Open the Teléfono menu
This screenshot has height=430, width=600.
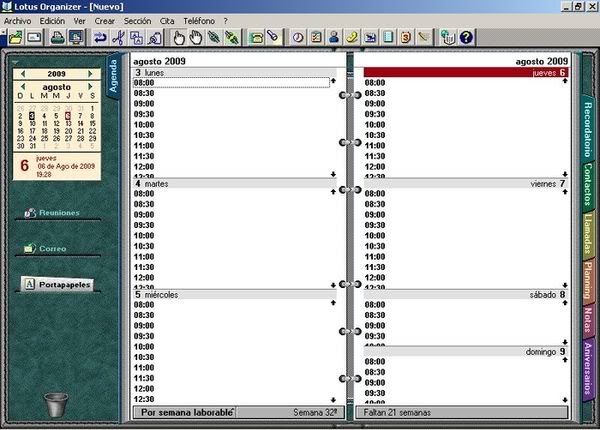[x=199, y=21]
